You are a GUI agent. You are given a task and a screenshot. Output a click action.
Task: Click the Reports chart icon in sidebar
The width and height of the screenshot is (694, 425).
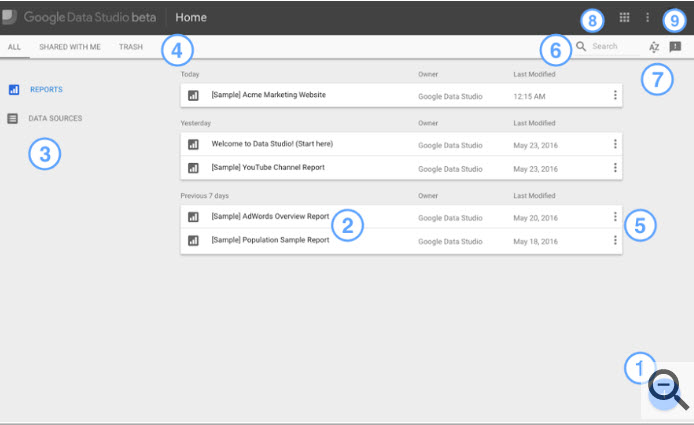pos(14,89)
